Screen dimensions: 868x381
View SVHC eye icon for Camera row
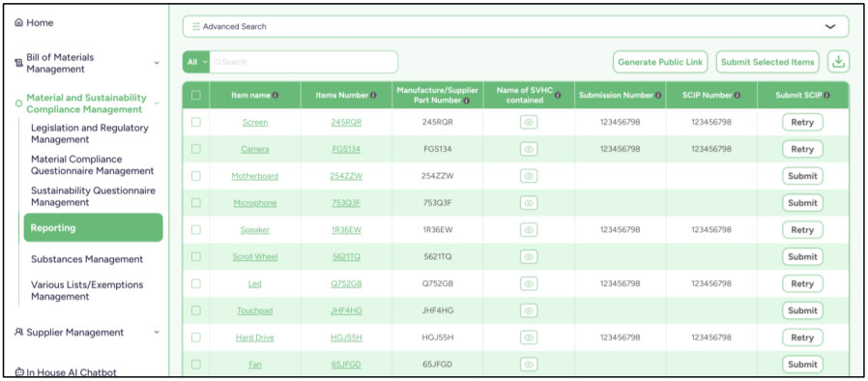pyautogui.click(x=529, y=149)
